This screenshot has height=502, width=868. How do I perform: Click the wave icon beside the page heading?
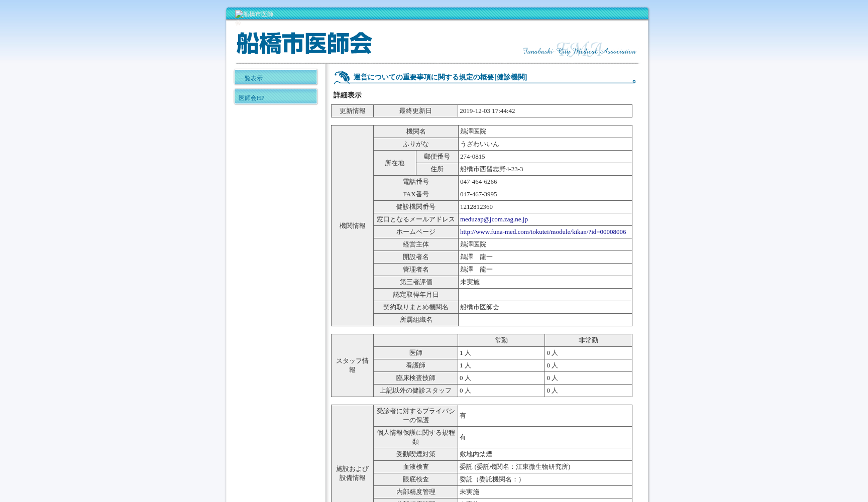343,76
